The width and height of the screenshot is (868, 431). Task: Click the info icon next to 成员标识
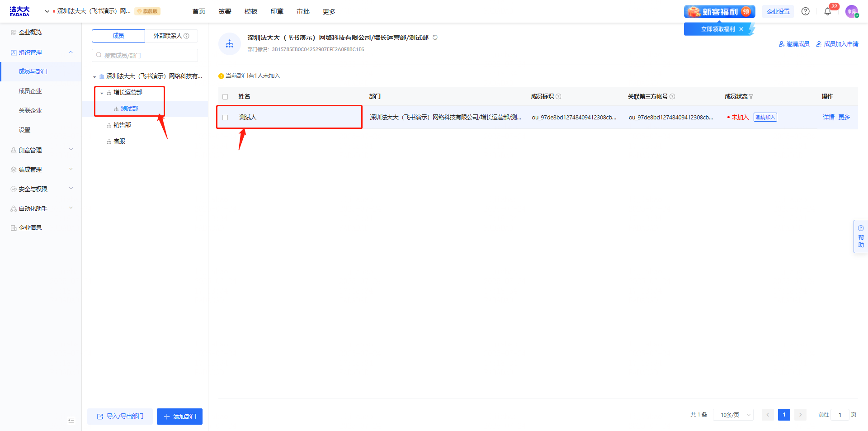558,96
